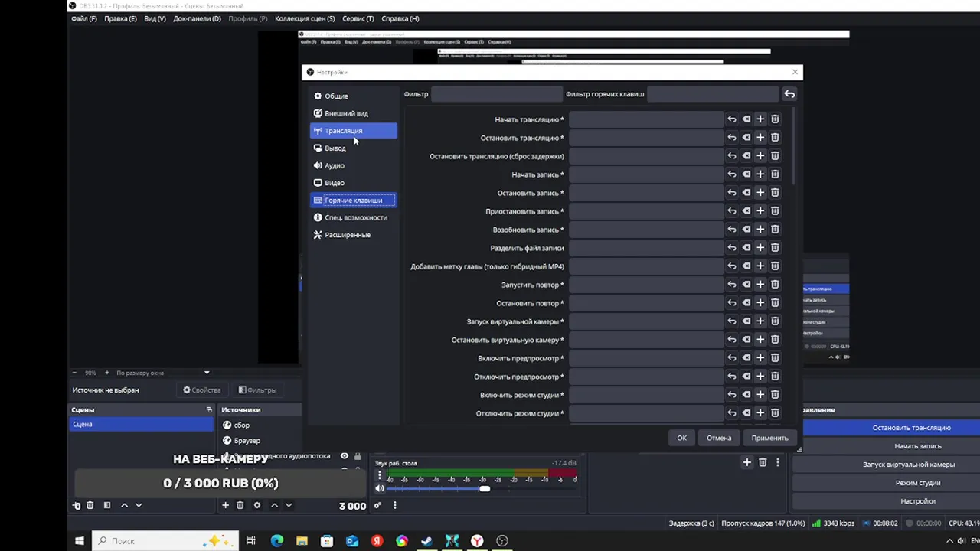This screenshot has height=551, width=980.
Task: Remove binding for Разделить файл записи
Action: (x=775, y=248)
